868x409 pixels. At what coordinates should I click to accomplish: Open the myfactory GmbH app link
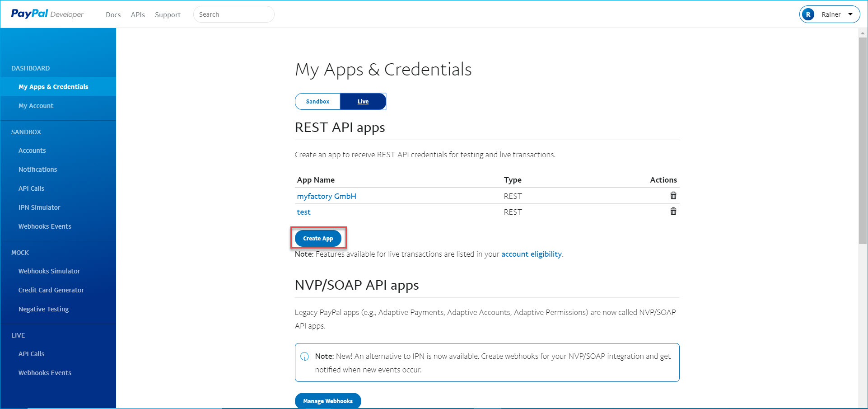[x=326, y=196]
